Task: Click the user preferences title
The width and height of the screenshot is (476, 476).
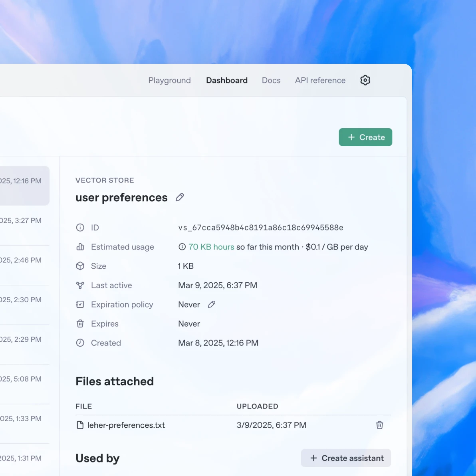Action: pos(121,198)
